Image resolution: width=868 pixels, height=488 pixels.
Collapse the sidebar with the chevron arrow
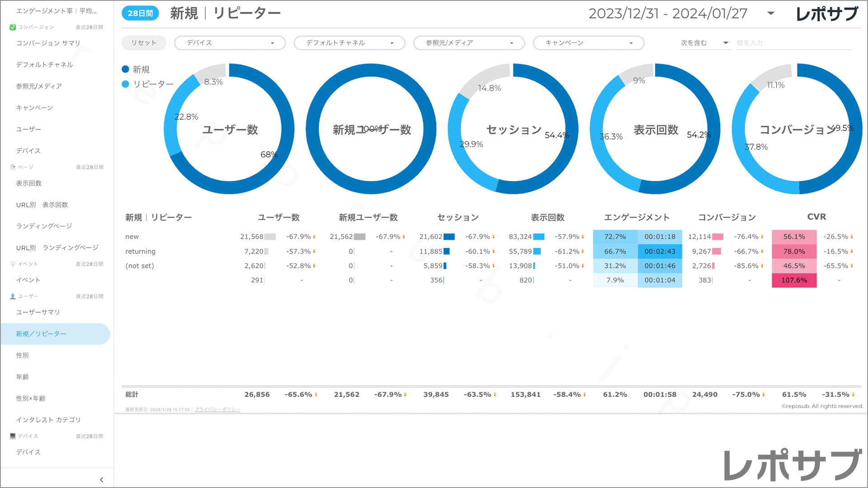(101, 479)
